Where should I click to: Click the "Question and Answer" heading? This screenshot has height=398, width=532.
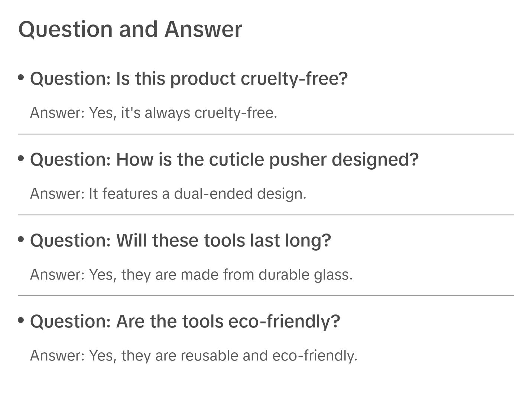coord(130,29)
